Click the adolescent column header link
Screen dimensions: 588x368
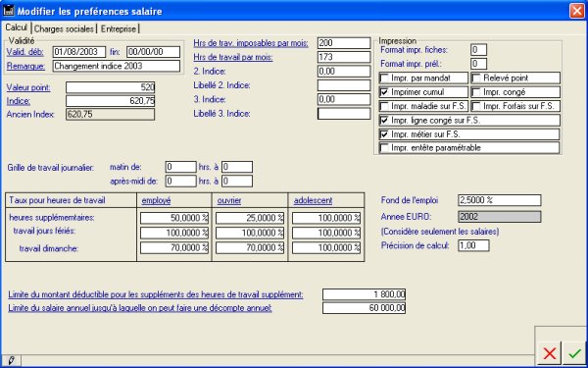coord(313,200)
